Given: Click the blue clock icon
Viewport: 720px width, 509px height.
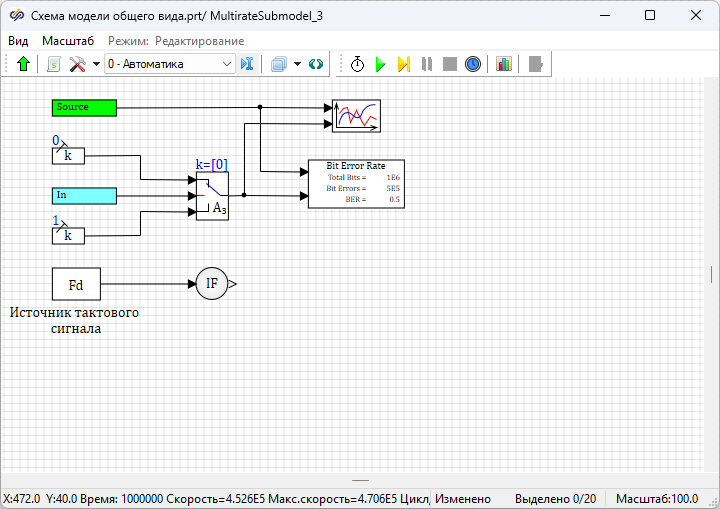Looking at the screenshot, I should [x=473, y=64].
